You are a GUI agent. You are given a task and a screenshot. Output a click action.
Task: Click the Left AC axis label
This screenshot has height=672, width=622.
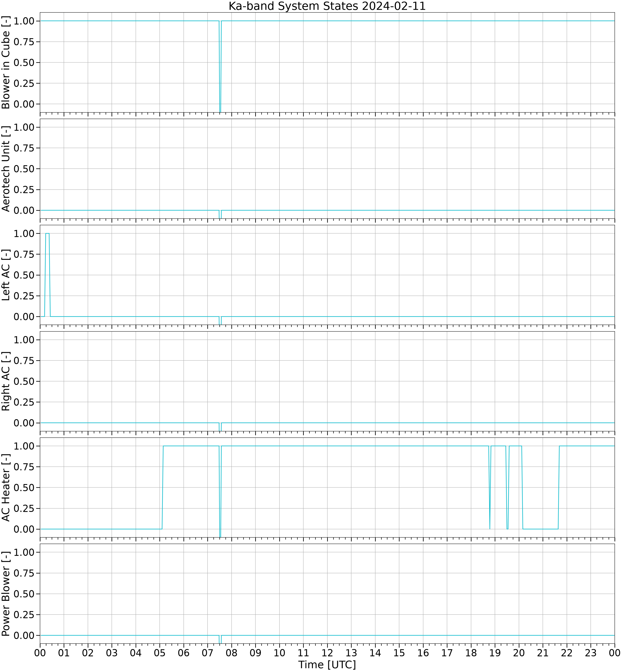coord(6,275)
